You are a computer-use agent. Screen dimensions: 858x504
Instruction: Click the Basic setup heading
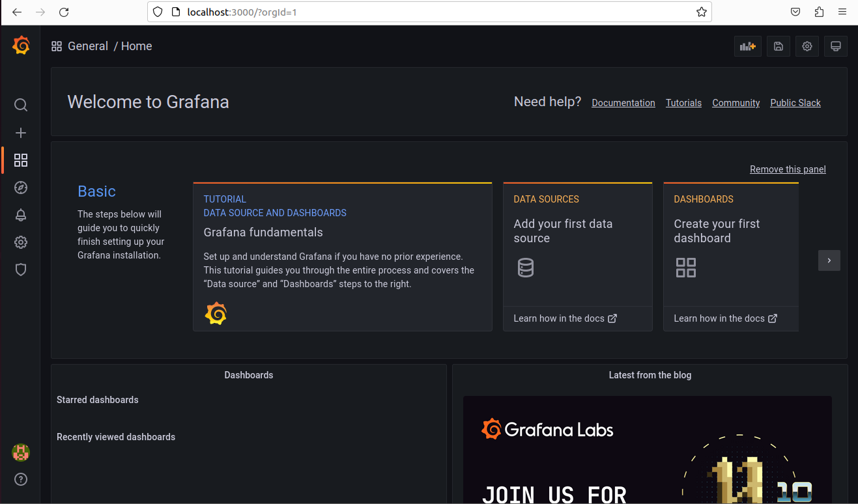tap(96, 191)
